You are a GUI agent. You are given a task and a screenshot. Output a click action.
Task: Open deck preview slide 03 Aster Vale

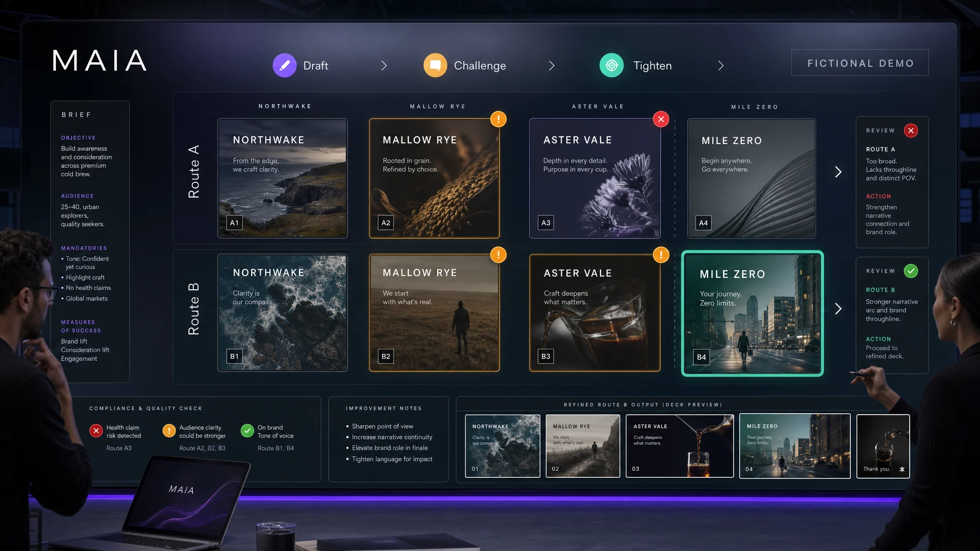[679, 446]
